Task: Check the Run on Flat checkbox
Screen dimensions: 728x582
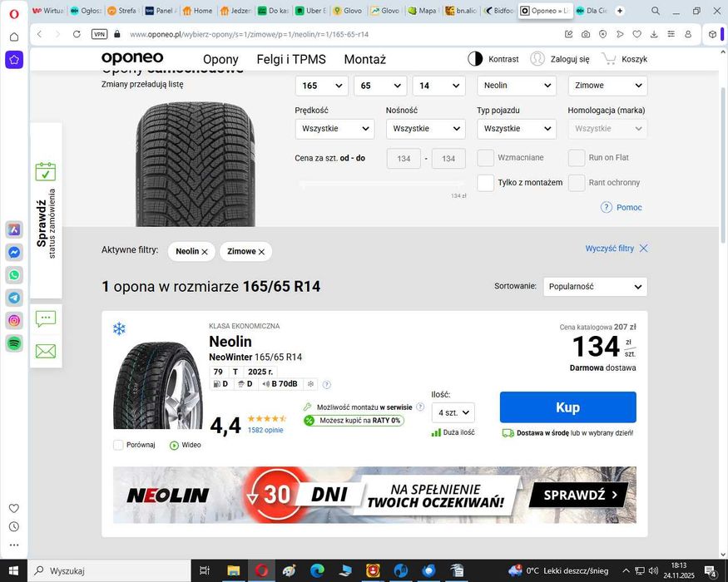Action: tap(577, 158)
